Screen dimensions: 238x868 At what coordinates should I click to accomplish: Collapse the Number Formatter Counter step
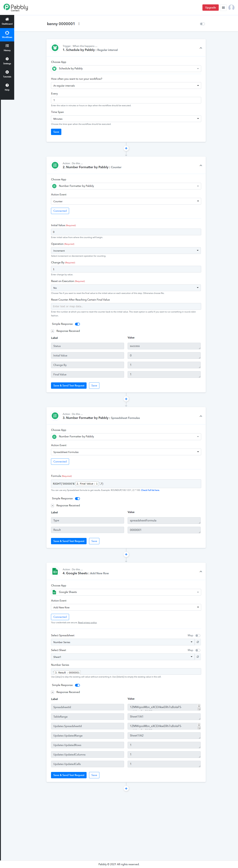click(201, 165)
